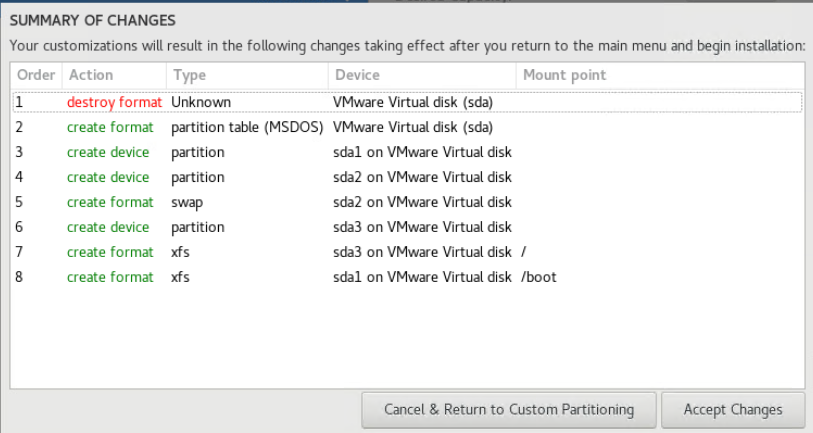
Task: Click the red destroy format action text
Action: pos(114,102)
